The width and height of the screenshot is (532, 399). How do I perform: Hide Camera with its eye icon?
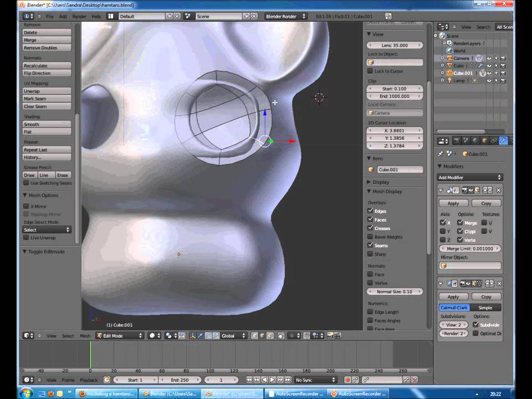(489, 58)
